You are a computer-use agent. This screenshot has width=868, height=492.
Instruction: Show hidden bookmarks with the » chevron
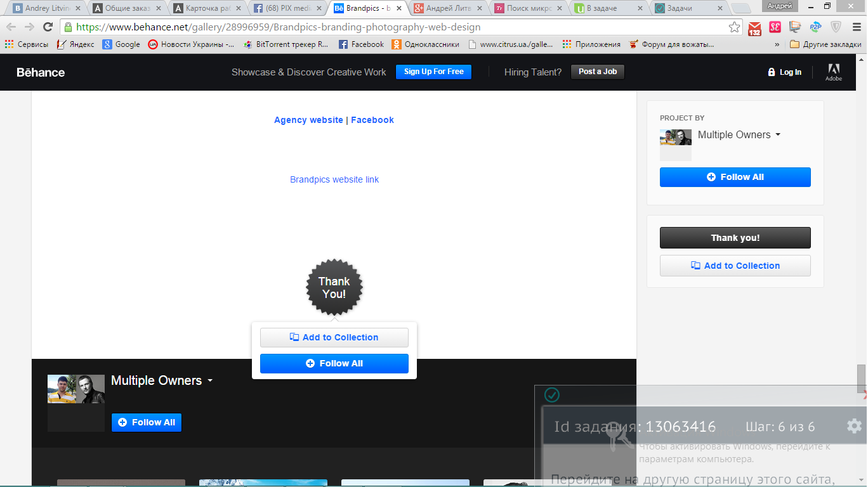tap(777, 44)
